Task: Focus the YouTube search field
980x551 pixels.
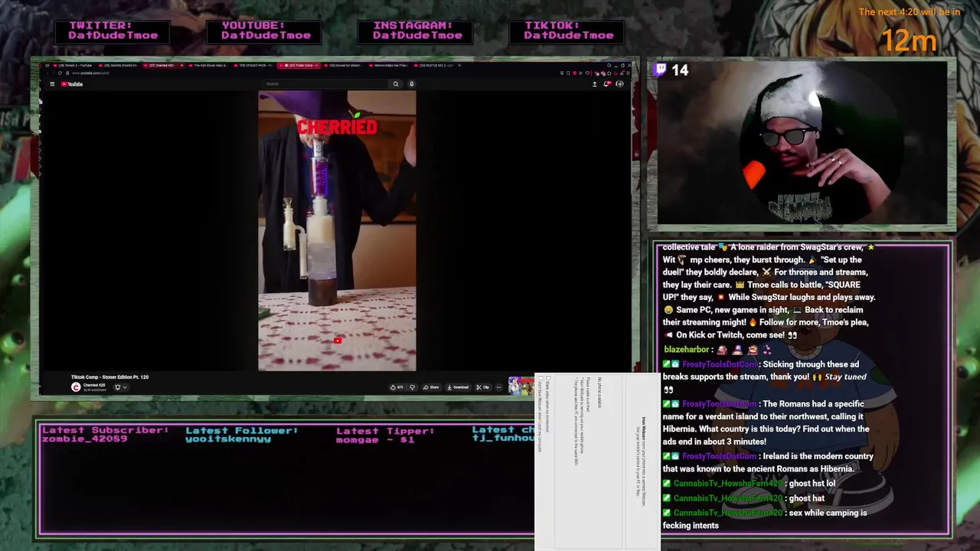Action: (x=325, y=84)
